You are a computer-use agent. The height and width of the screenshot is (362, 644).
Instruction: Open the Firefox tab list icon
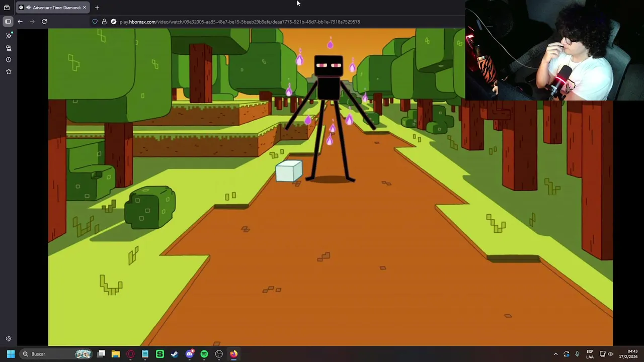[7, 8]
